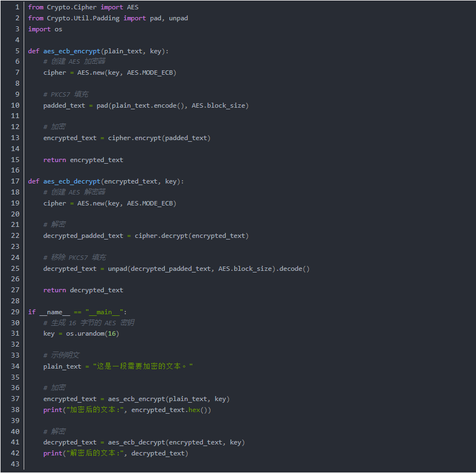Screen dimensions: 476x473
Task: Click 'unpad' in the line 2 import
Action: (x=178, y=18)
